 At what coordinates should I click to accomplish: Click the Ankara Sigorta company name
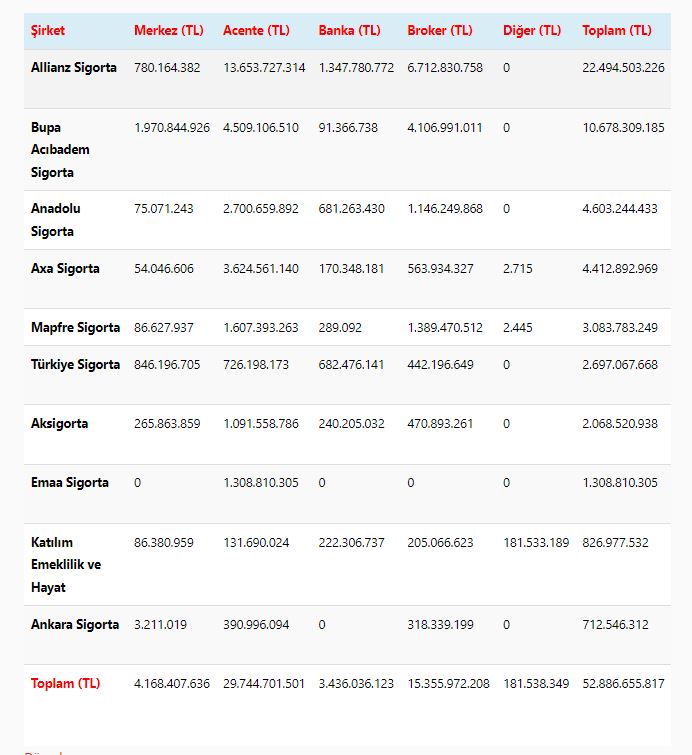(75, 625)
